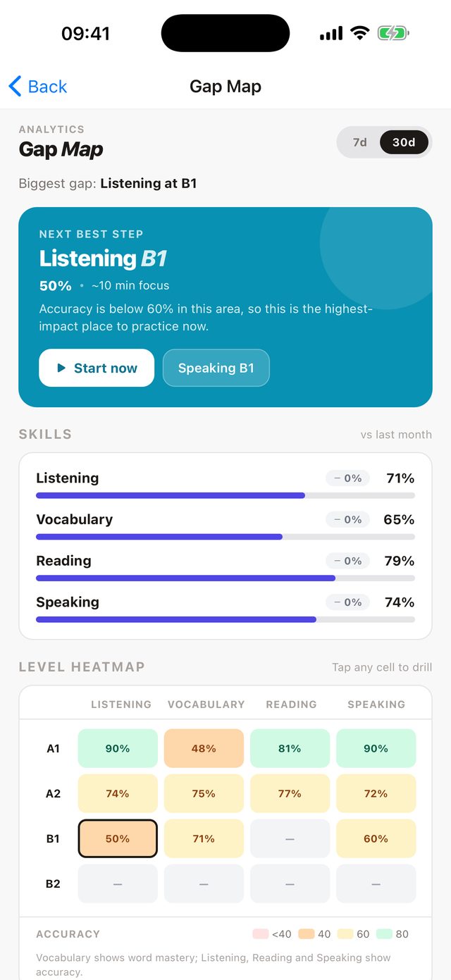Image resolution: width=451 pixels, height=980 pixels.
Task: Tap the Back chevron icon
Action: click(15, 87)
